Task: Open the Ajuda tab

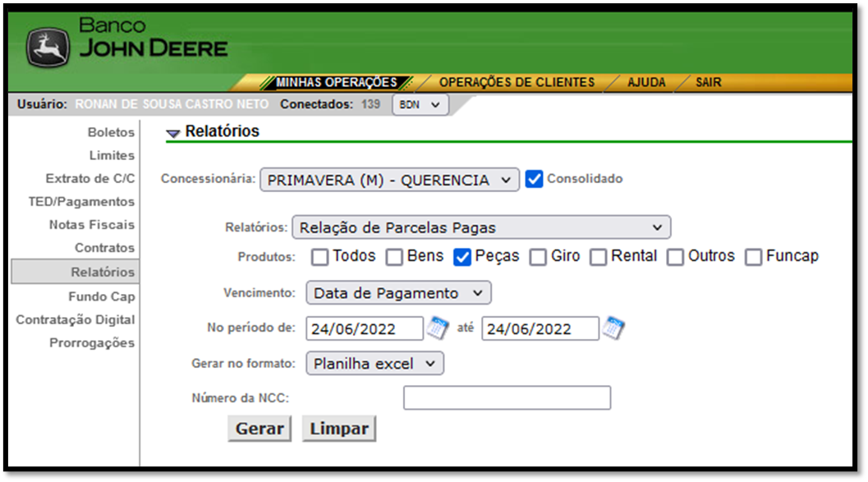Action: pyautogui.click(x=646, y=82)
